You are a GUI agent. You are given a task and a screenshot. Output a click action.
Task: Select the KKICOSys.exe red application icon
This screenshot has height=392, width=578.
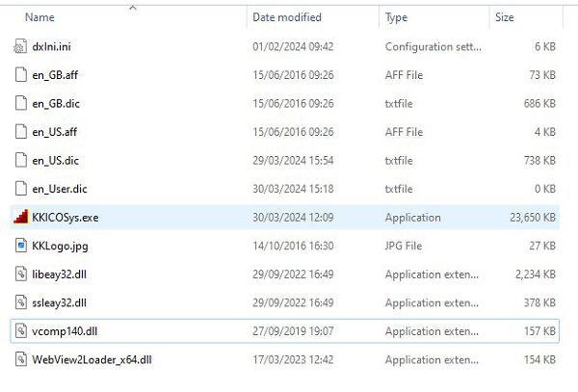coord(20,217)
